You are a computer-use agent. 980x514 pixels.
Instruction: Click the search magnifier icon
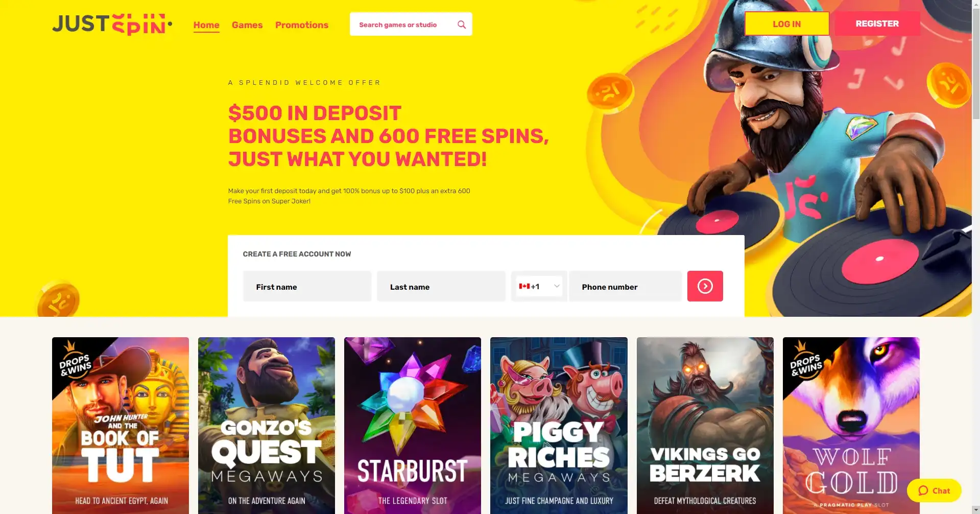tap(462, 25)
